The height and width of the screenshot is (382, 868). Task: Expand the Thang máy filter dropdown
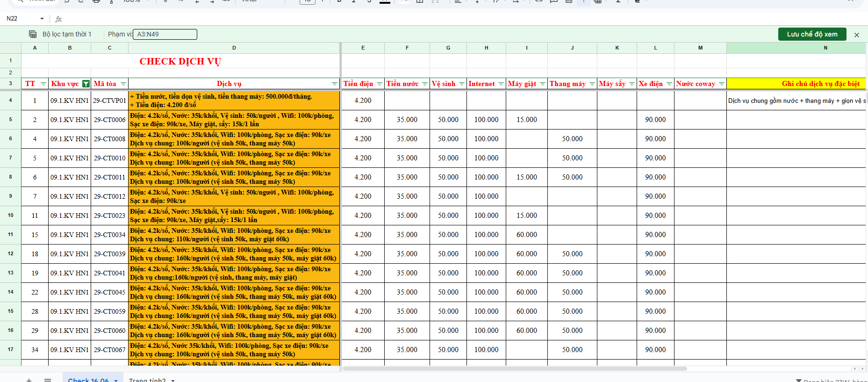(592, 84)
